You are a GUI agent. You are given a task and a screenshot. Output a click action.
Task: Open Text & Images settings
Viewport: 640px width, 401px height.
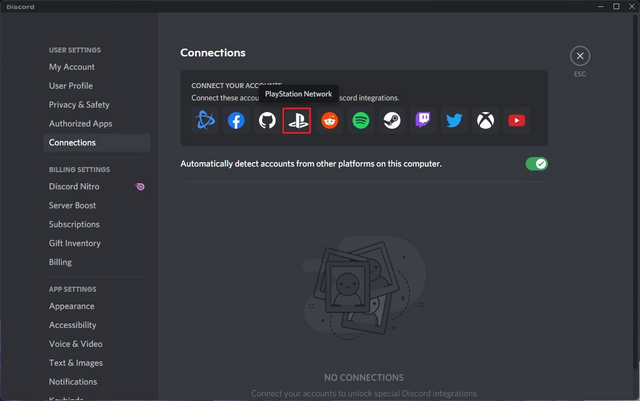[97, 363]
